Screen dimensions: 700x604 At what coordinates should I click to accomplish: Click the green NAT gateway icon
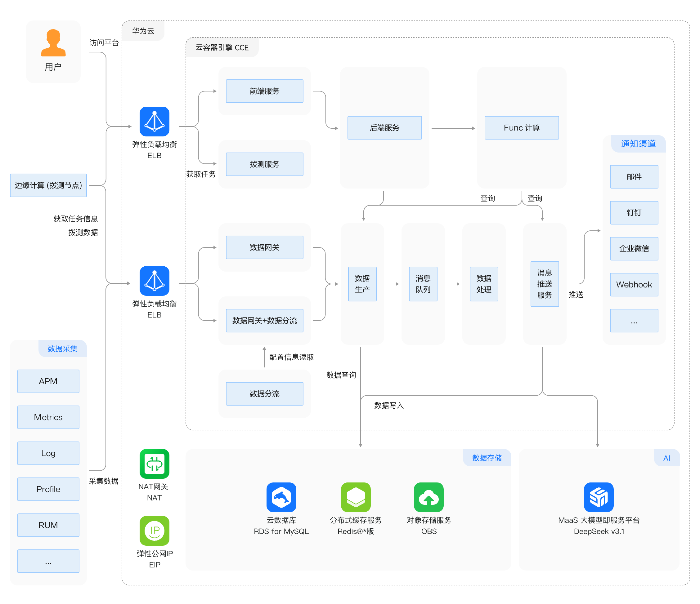tap(155, 464)
